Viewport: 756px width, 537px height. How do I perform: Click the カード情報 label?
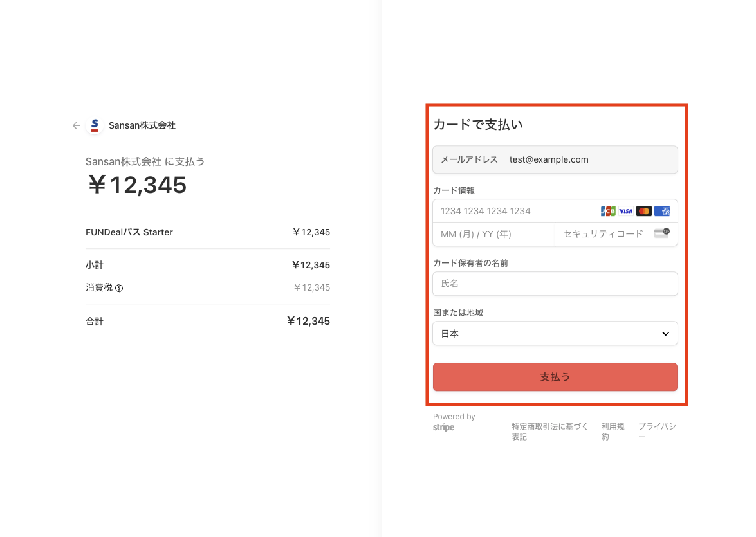point(454,190)
